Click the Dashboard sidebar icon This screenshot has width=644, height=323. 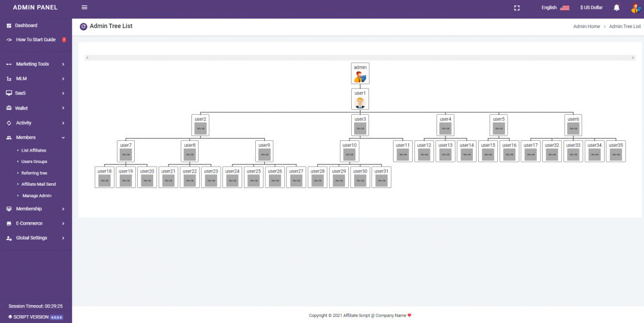(x=9, y=26)
